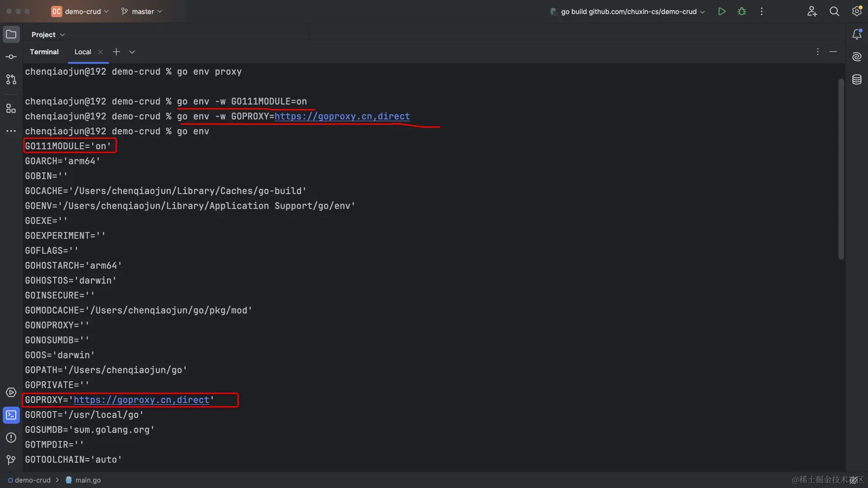
Task: Click the 'go env -w GO111MODULE=on' command
Action: [x=242, y=101]
